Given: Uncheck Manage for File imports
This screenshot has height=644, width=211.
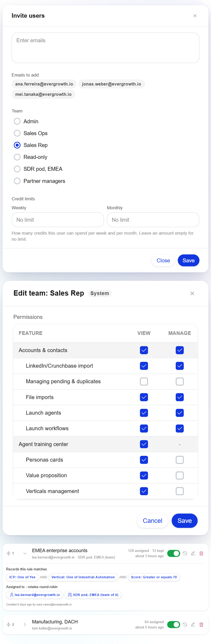Looking at the screenshot, I should tap(180, 397).
